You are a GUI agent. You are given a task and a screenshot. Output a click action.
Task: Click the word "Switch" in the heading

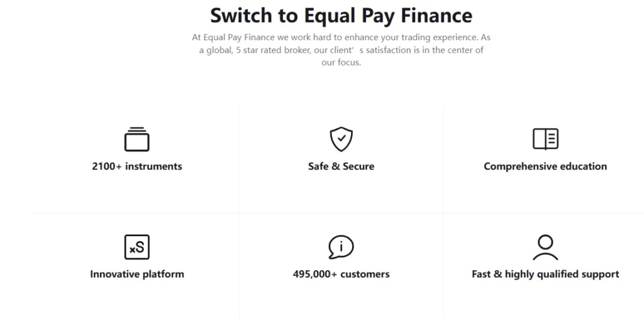pyautogui.click(x=243, y=15)
